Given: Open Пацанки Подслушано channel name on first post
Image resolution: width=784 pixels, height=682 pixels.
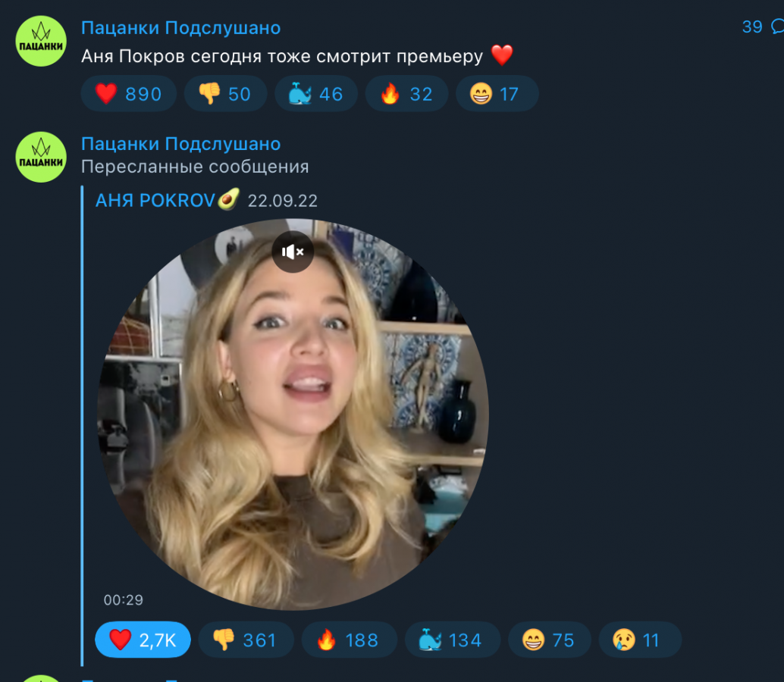Looking at the screenshot, I should (180, 28).
